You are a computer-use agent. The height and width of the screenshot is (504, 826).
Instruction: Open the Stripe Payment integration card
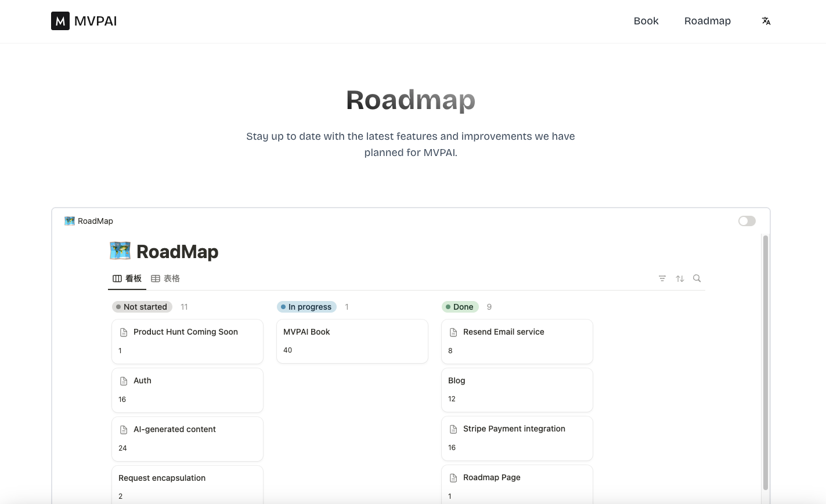[x=517, y=438]
